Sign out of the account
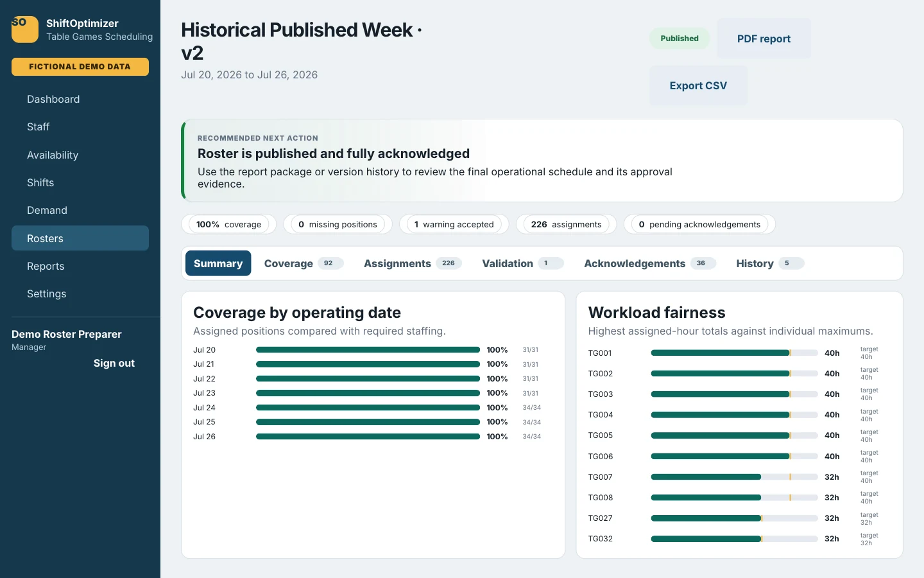The width and height of the screenshot is (924, 578). 114,363
